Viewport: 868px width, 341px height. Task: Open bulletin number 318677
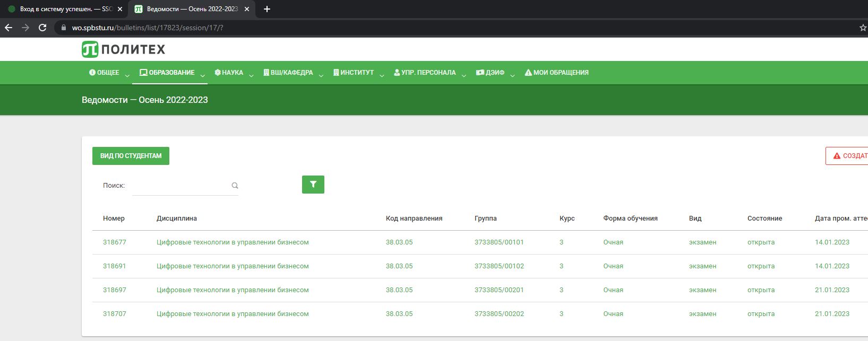point(115,242)
